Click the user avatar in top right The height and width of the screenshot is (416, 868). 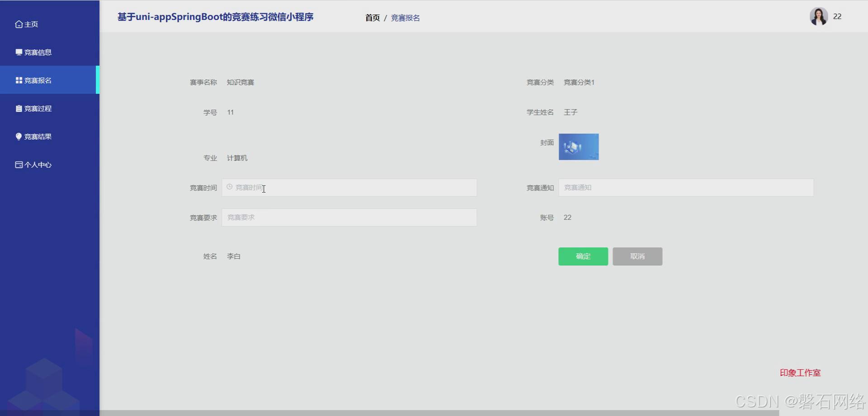click(818, 16)
